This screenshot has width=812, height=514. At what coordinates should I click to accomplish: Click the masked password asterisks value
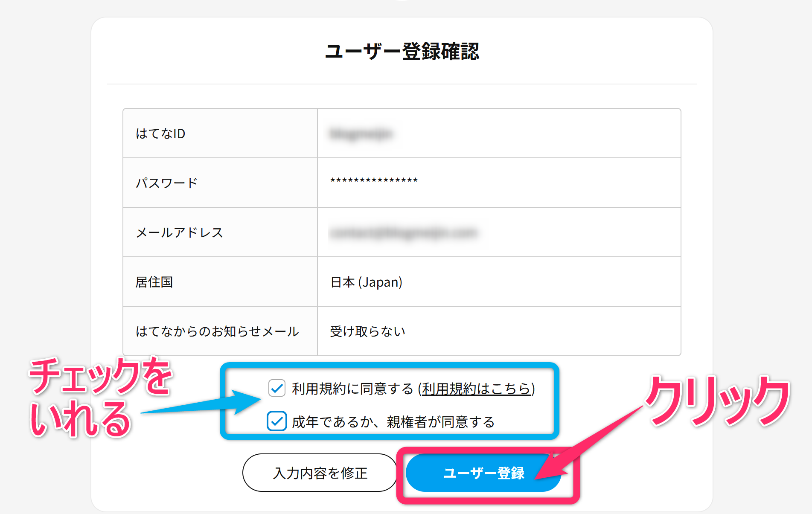coord(374,181)
